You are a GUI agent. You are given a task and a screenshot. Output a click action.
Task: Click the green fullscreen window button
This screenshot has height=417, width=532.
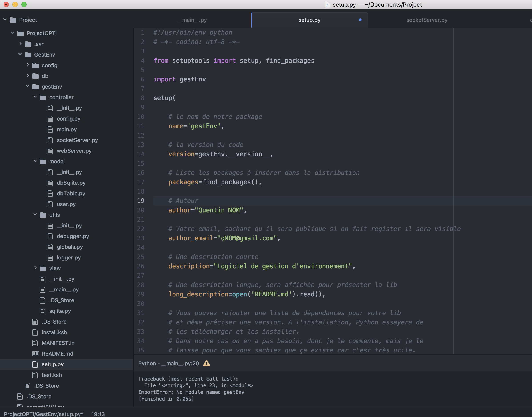pos(24,4)
